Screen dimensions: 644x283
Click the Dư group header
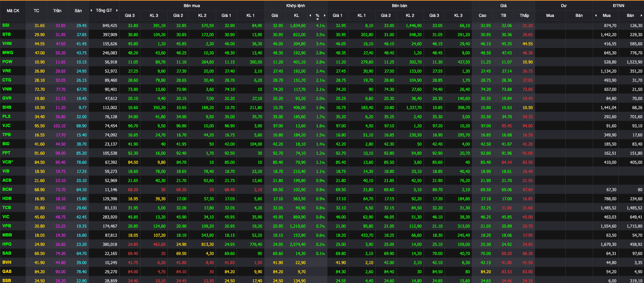pos(564,6)
